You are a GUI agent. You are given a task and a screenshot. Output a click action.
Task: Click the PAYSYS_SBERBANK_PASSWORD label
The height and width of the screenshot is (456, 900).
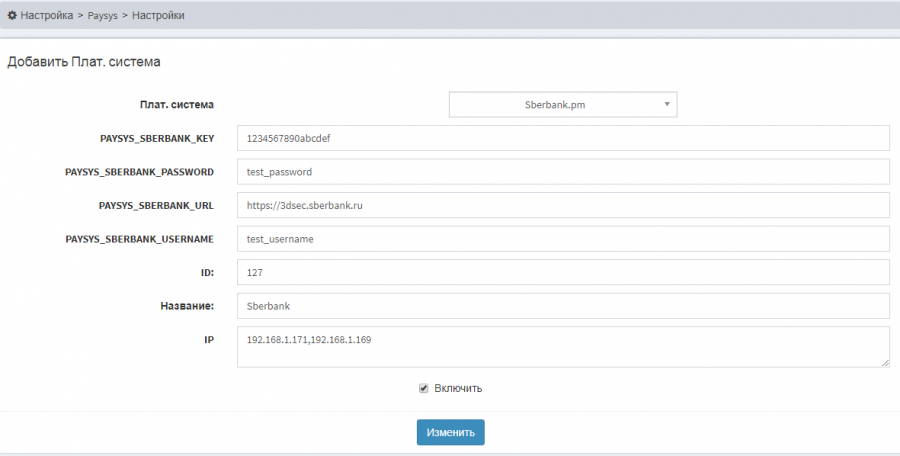point(139,172)
